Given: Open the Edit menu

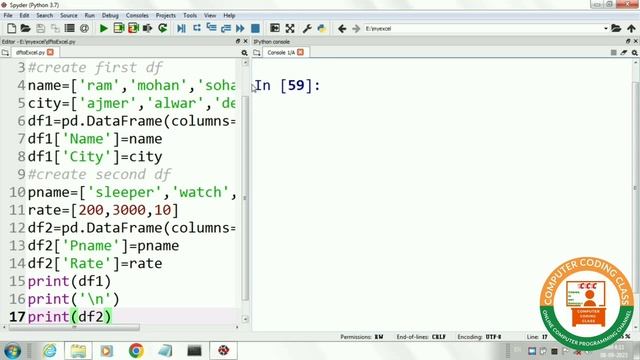Looking at the screenshot, I should click(24, 16).
